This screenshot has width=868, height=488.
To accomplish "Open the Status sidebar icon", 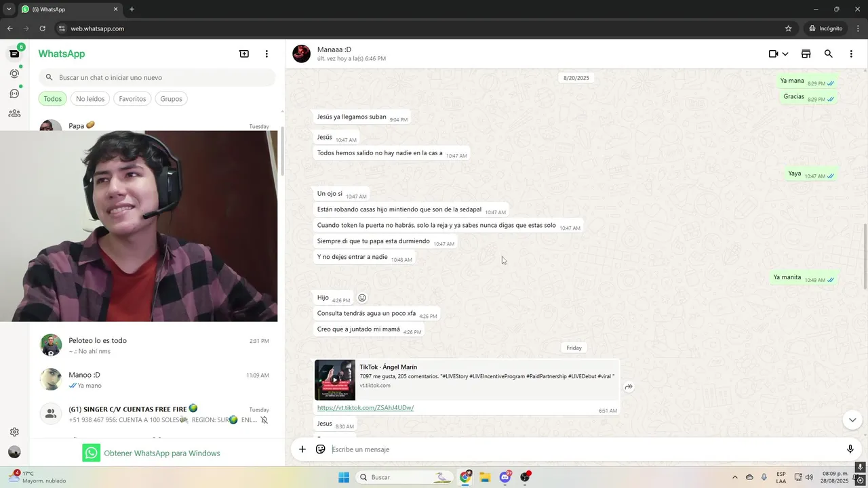I will click(x=14, y=73).
